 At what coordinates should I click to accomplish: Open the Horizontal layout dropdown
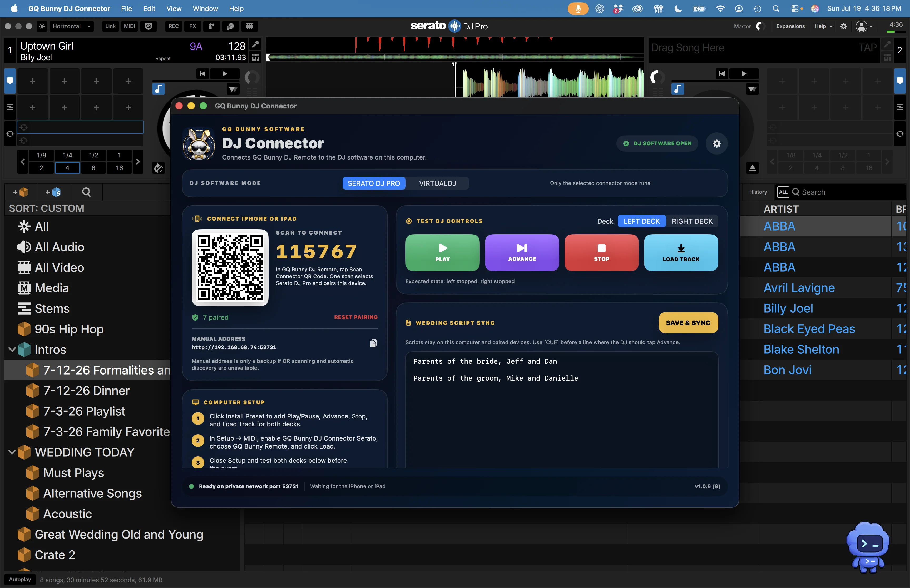click(71, 26)
